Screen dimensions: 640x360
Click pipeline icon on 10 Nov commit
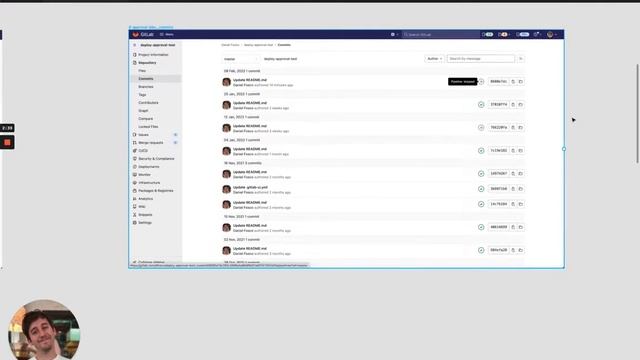(x=481, y=227)
